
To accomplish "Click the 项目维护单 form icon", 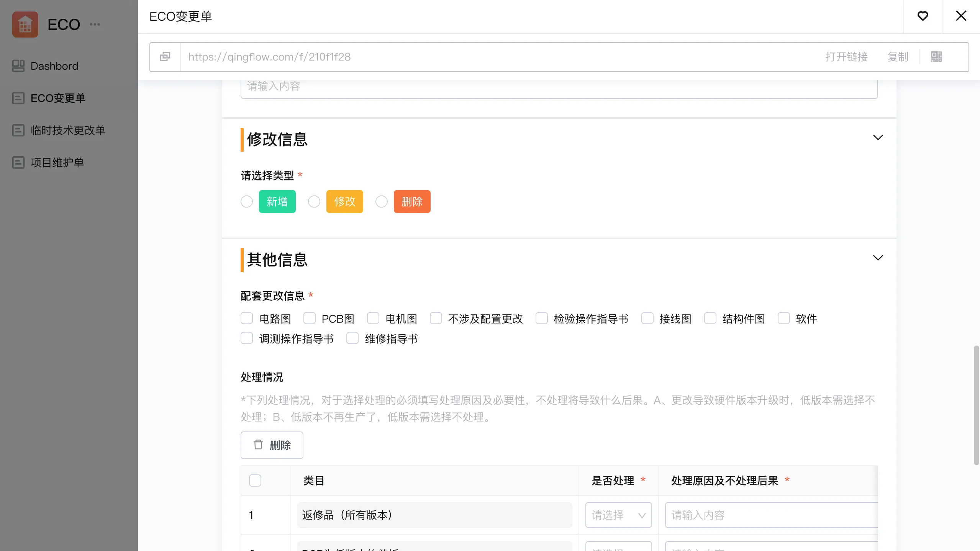I will (x=18, y=162).
